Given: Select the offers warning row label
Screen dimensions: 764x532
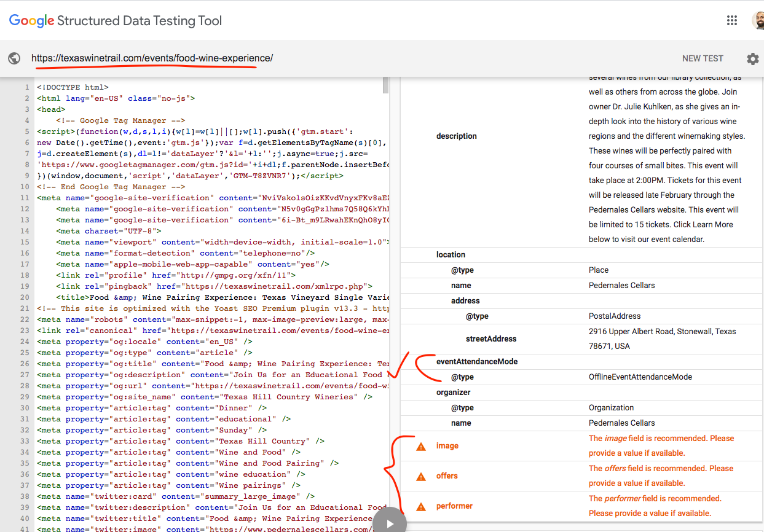Looking at the screenshot, I should pyautogui.click(x=447, y=476).
